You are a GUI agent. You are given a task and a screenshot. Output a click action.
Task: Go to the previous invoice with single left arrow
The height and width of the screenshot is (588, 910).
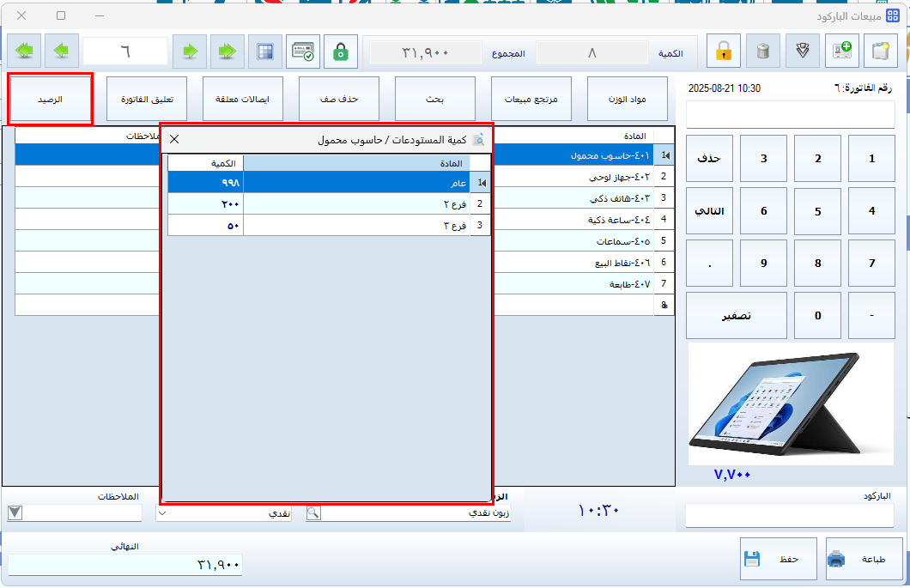click(x=62, y=52)
